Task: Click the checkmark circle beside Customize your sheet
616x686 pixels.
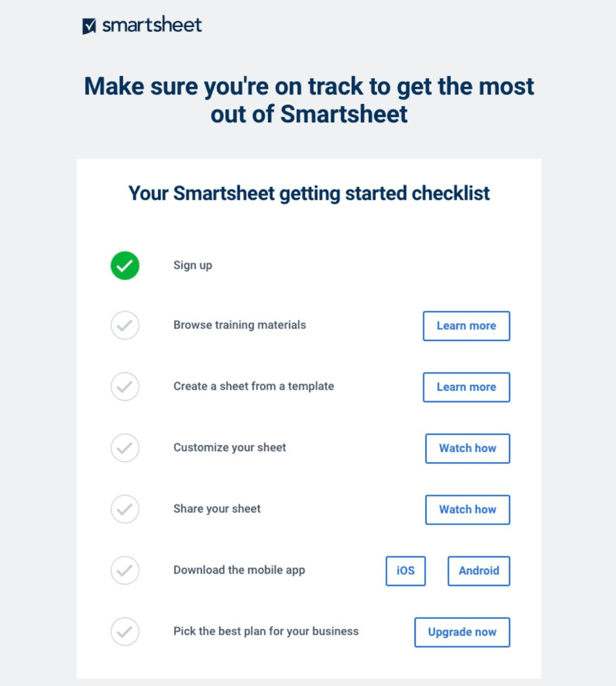Action: pyautogui.click(x=125, y=448)
